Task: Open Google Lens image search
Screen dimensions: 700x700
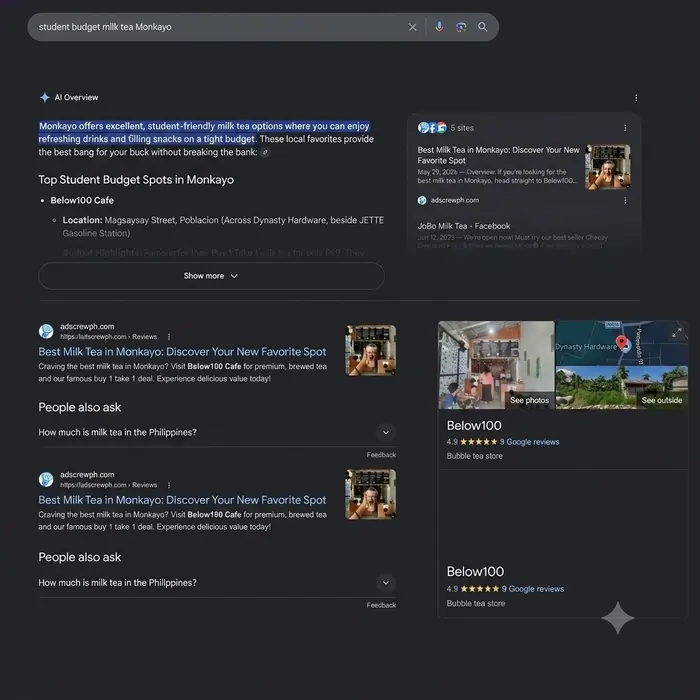Action: pyautogui.click(x=461, y=27)
